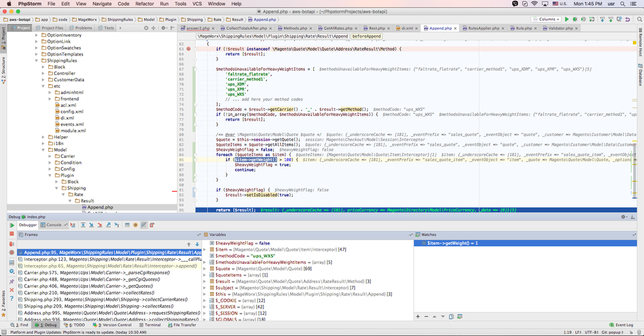Toggle the breakpoint on line 63

(x=188, y=49)
